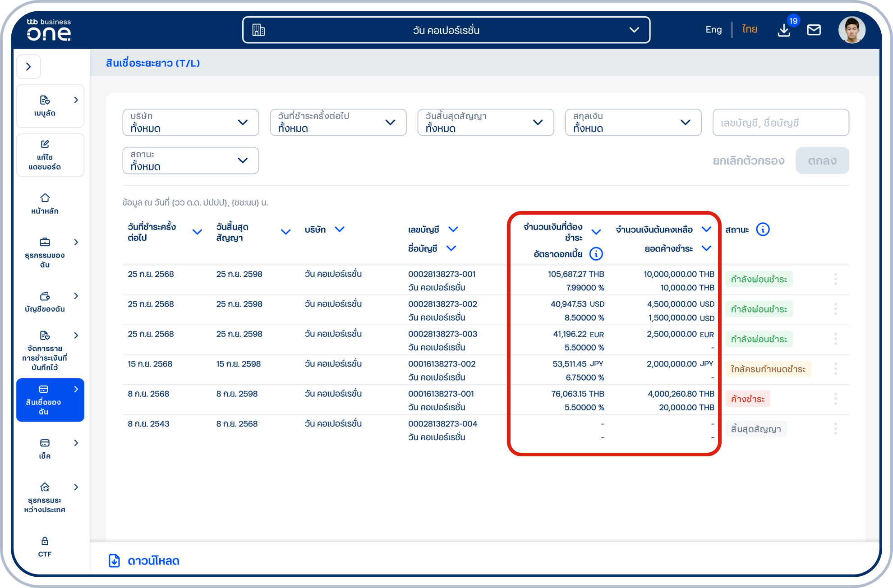Click the ตกลง apply filter button
Image resolution: width=893 pixels, height=588 pixels.
point(822,161)
